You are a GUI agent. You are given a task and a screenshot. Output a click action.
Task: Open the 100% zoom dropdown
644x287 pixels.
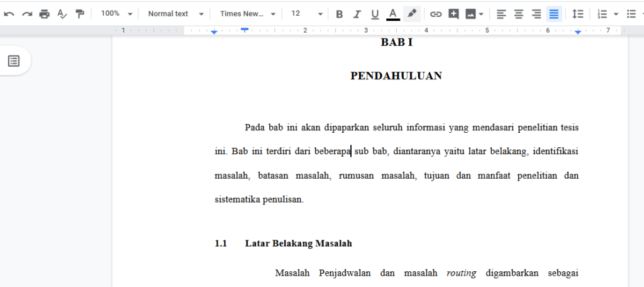pyautogui.click(x=116, y=14)
